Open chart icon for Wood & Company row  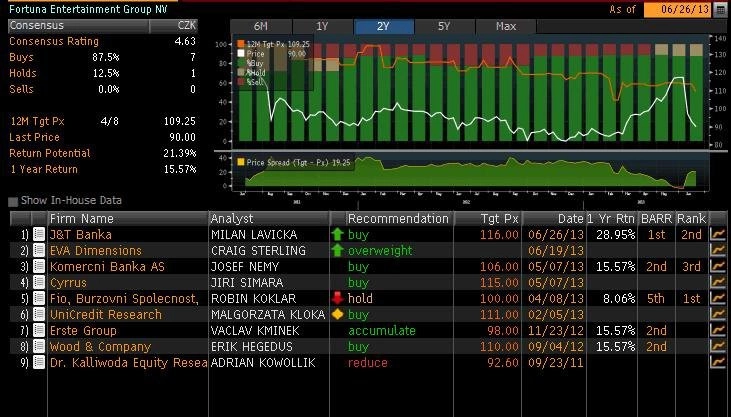click(718, 347)
